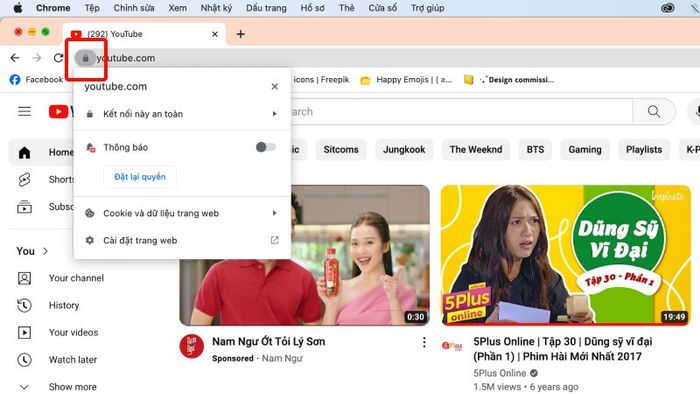Open YouTube hamburger guide menu

tap(25, 112)
